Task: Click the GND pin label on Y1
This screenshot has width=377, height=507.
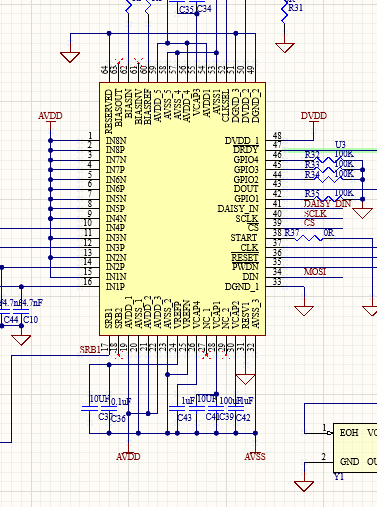Action: point(349,462)
